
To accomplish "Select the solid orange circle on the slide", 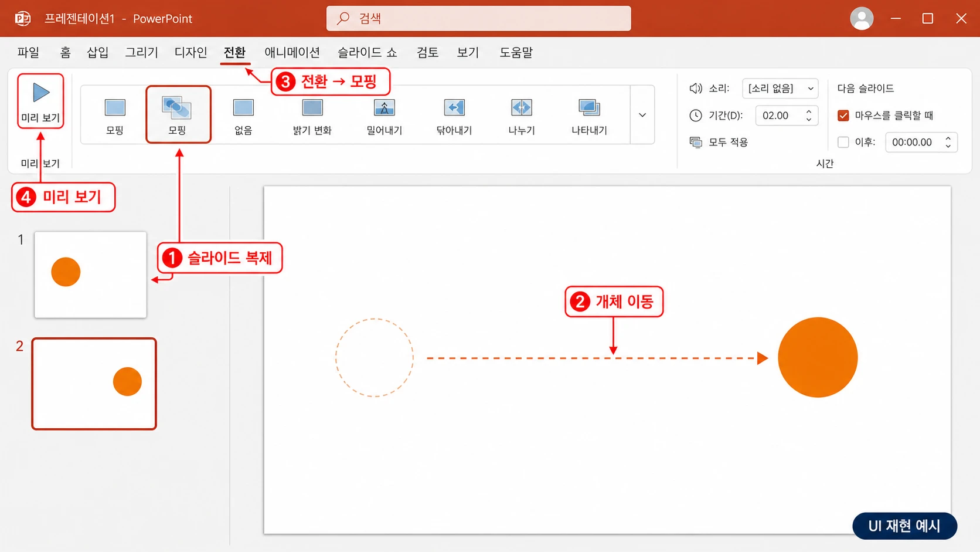I will [818, 357].
